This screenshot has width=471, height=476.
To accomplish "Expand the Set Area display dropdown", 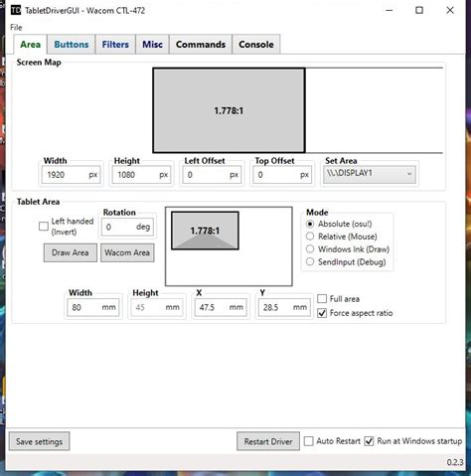I will [370, 174].
